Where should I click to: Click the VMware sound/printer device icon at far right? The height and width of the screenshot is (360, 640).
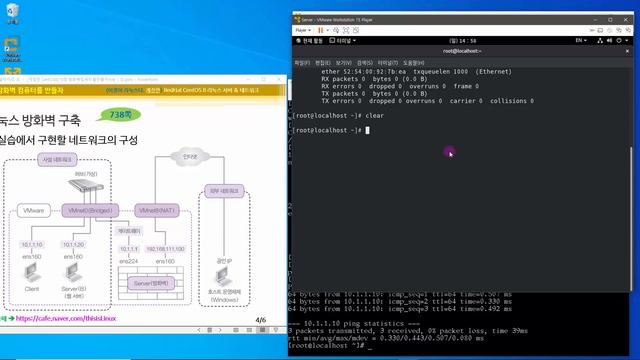click(628, 30)
